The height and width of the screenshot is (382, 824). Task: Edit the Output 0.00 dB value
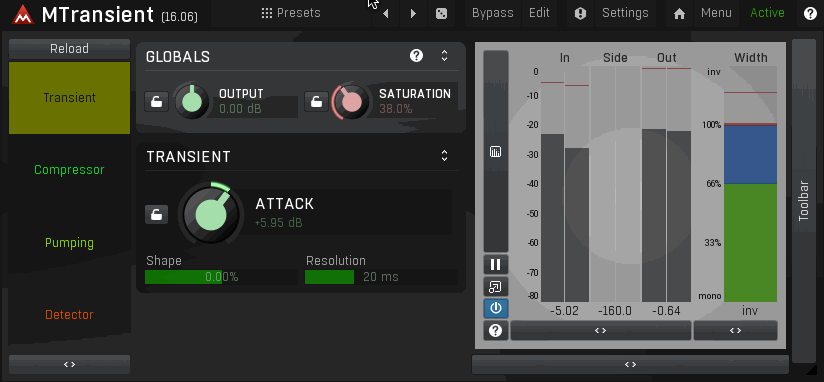click(x=240, y=109)
